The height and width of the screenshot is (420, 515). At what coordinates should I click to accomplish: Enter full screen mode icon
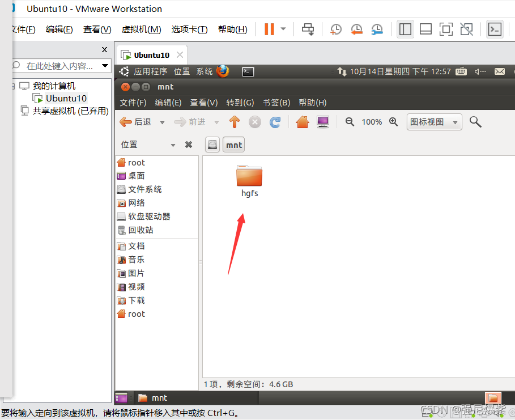(446, 29)
